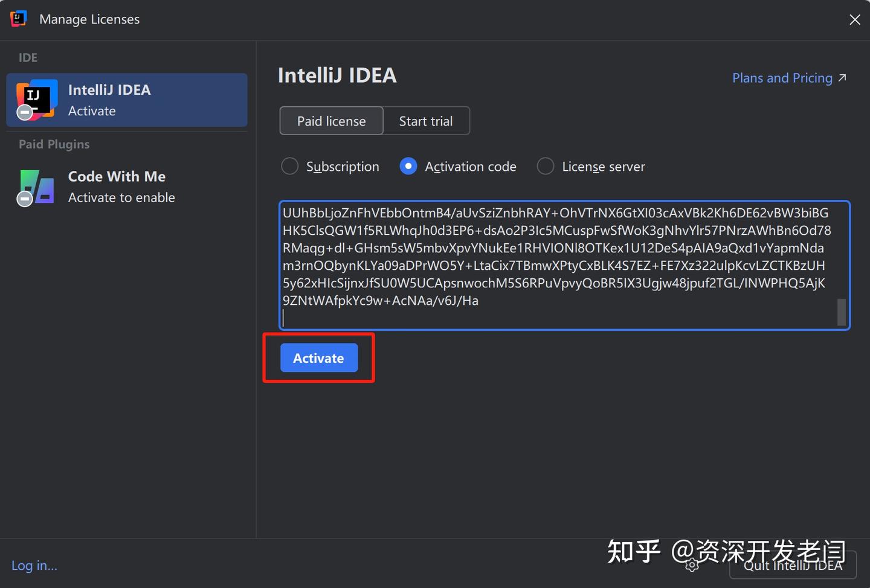Switch to the Paid license tab

(331, 121)
